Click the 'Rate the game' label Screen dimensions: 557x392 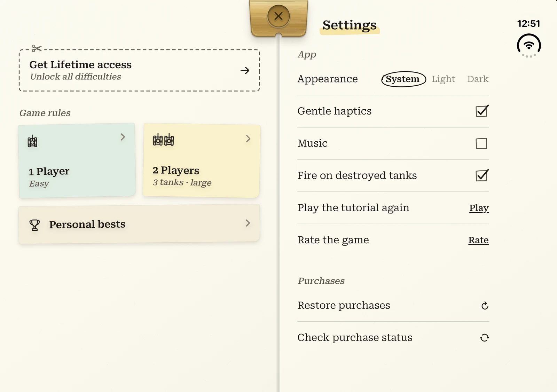(333, 240)
